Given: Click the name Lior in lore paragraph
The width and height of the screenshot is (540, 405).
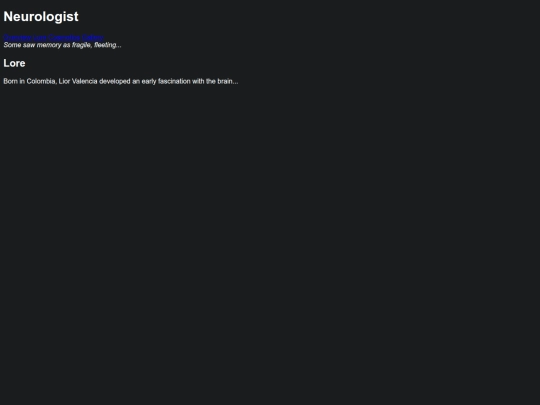Looking at the screenshot, I should (64, 81).
